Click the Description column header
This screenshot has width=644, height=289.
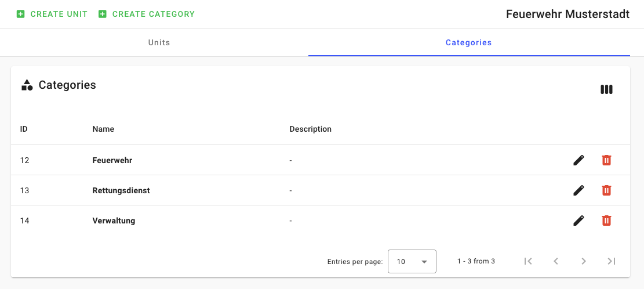pyautogui.click(x=310, y=129)
